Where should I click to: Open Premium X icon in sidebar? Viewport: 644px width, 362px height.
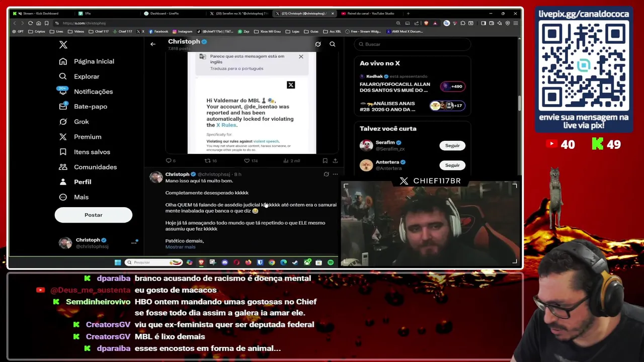[63, 137]
